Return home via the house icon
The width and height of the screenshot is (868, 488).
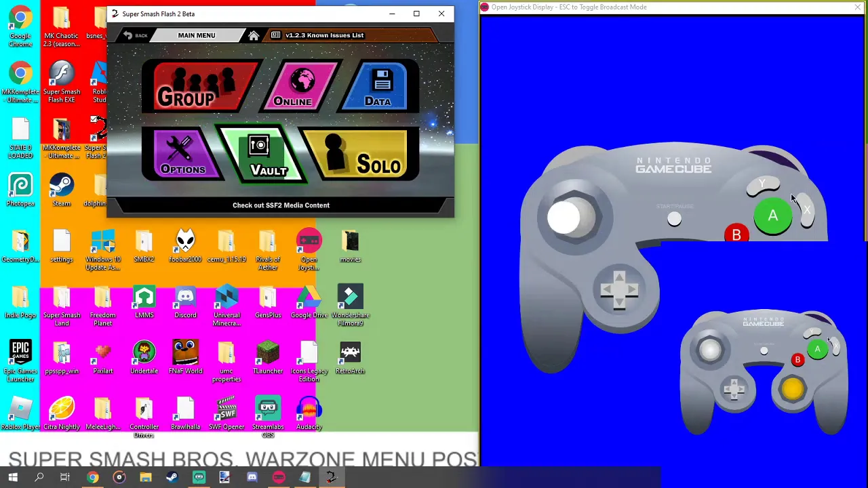coord(254,35)
